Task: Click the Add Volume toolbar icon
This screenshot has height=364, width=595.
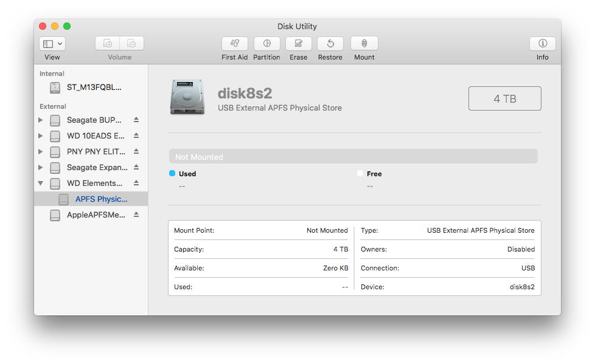Action: (x=108, y=44)
